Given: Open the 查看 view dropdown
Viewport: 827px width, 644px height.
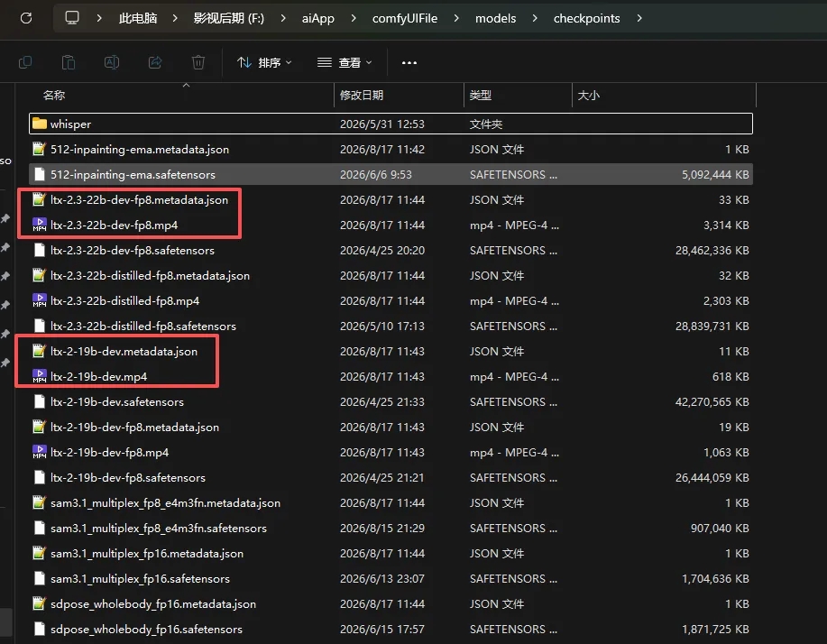Looking at the screenshot, I should tap(345, 63).
